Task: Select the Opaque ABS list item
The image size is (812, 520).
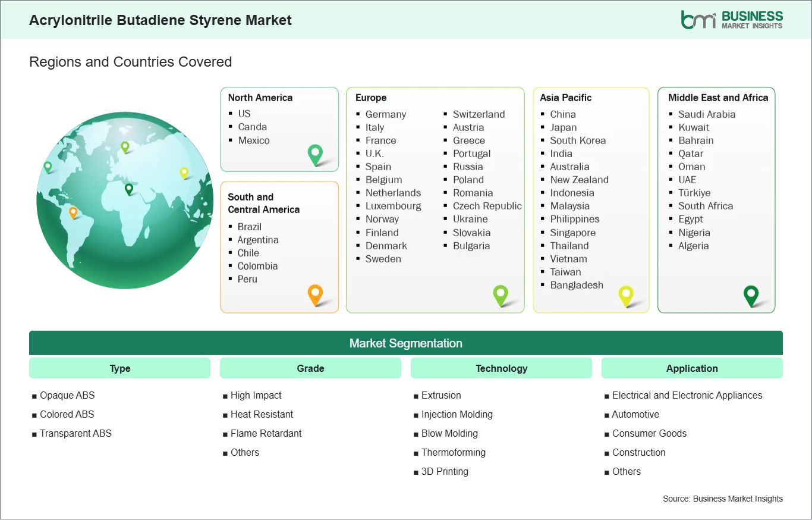Action: click(67, 395)
